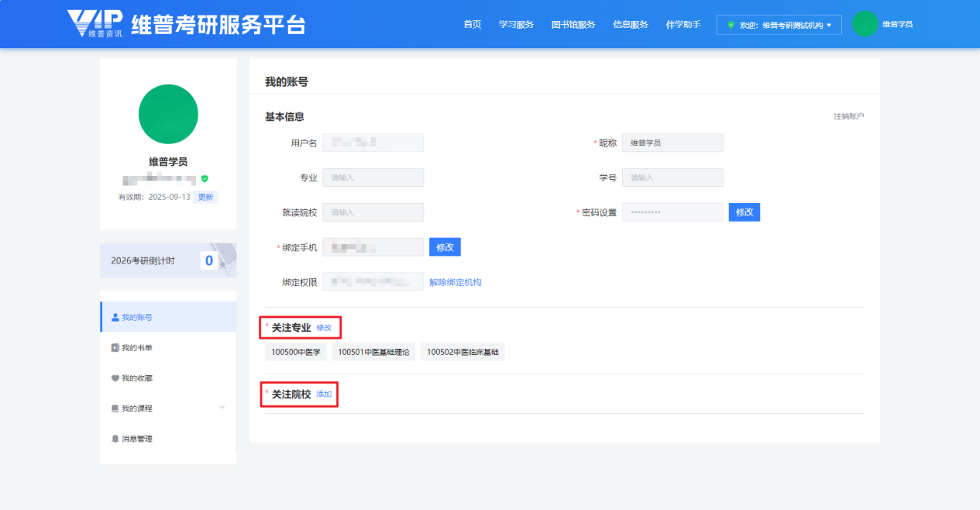This screenshot has width=980, height=510.
Task: Click the bell icon for 消息管理
Action: click(x=115, y=439)
